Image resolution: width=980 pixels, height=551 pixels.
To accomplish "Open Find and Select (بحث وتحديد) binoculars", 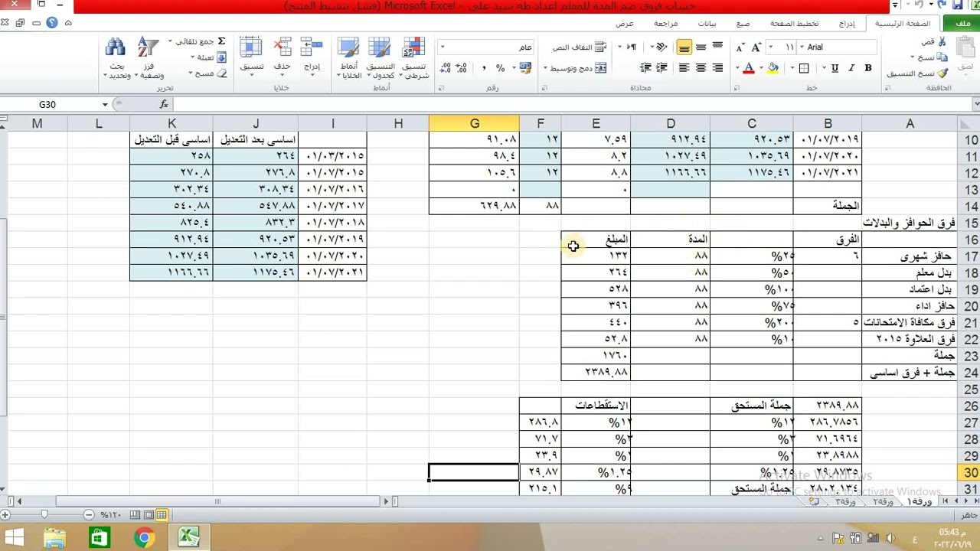I will 116,58.
